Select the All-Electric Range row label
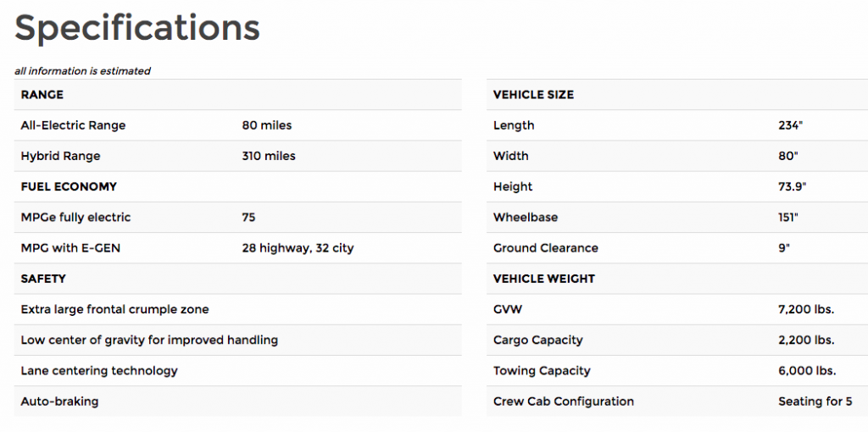The height and width of the screenshot is (432, 868). point(73,125)
